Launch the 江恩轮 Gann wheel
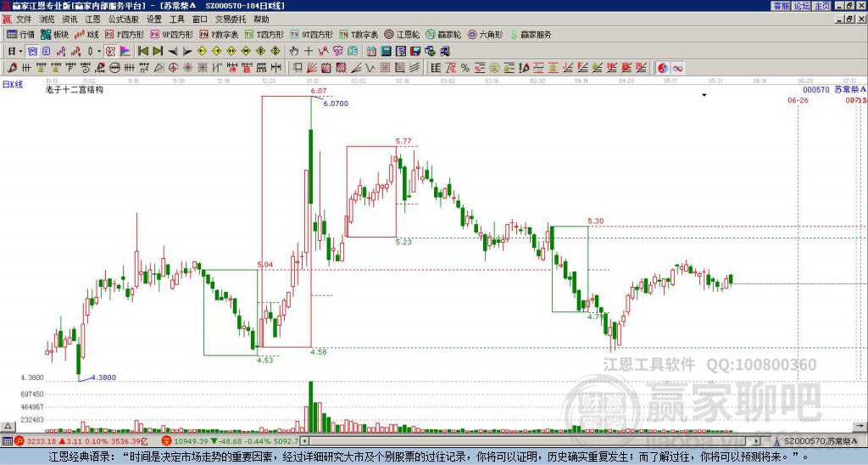Image resolution: width=868 pixels, height=465 pixels. coord(402,34)
